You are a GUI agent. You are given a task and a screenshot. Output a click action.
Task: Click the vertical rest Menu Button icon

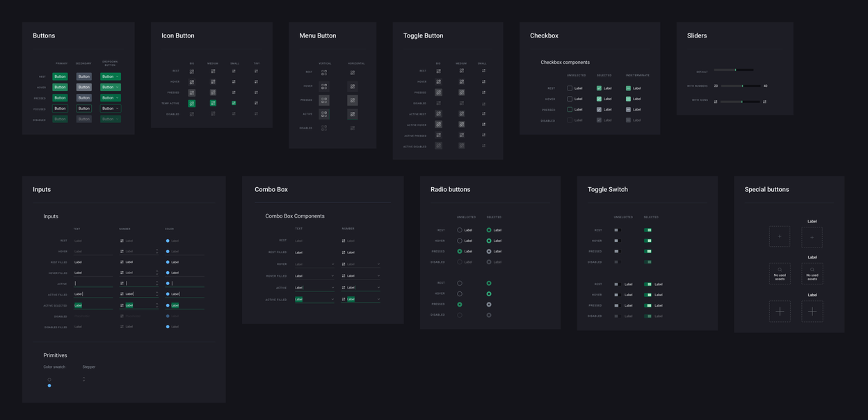pyautogui.click(x=324, y=72)
